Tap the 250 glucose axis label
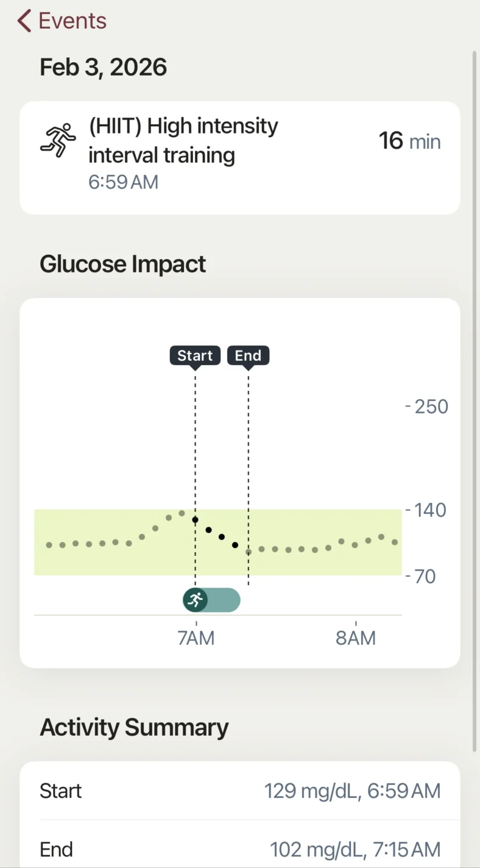Screen dimensions: 480x868 pos(431,407)
